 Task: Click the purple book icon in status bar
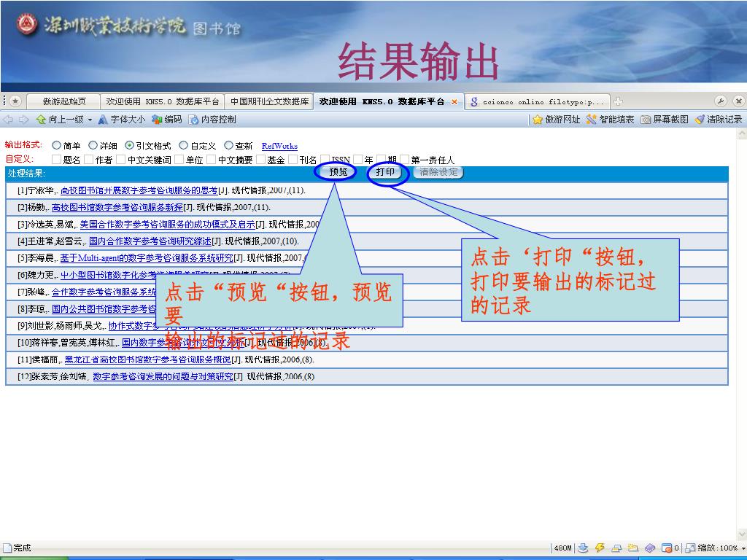click(x=650, y=548)
